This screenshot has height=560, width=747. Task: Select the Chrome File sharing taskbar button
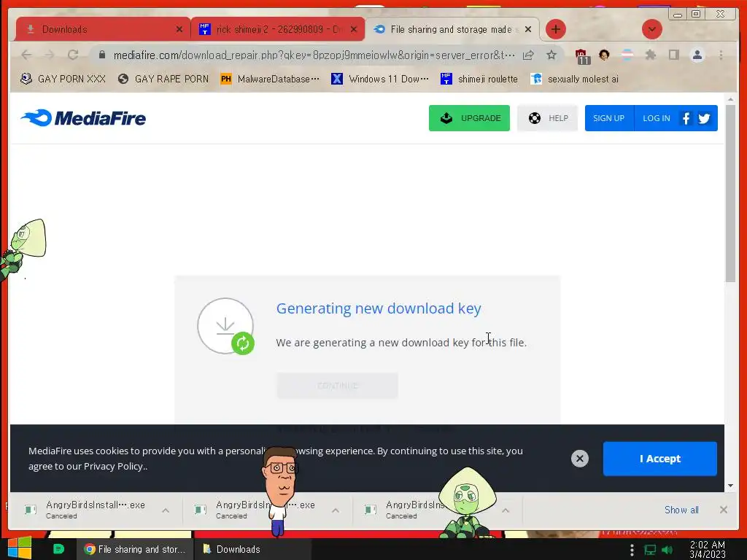click(x=135, y=550)
